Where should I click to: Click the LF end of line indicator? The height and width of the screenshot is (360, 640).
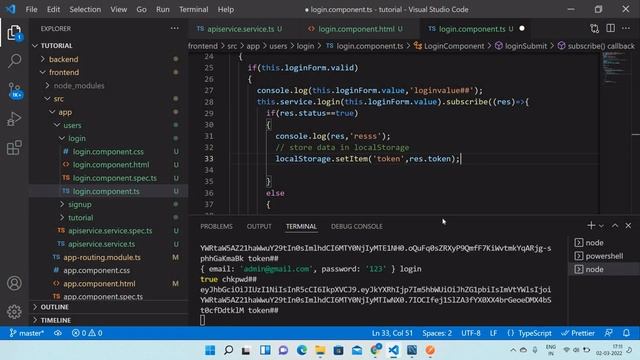pos(493,333)
